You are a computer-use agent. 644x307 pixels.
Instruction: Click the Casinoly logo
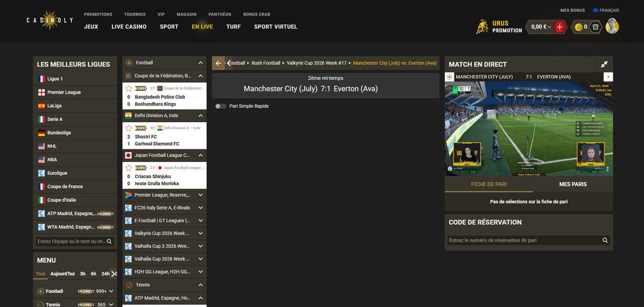(x=50, y=20)
